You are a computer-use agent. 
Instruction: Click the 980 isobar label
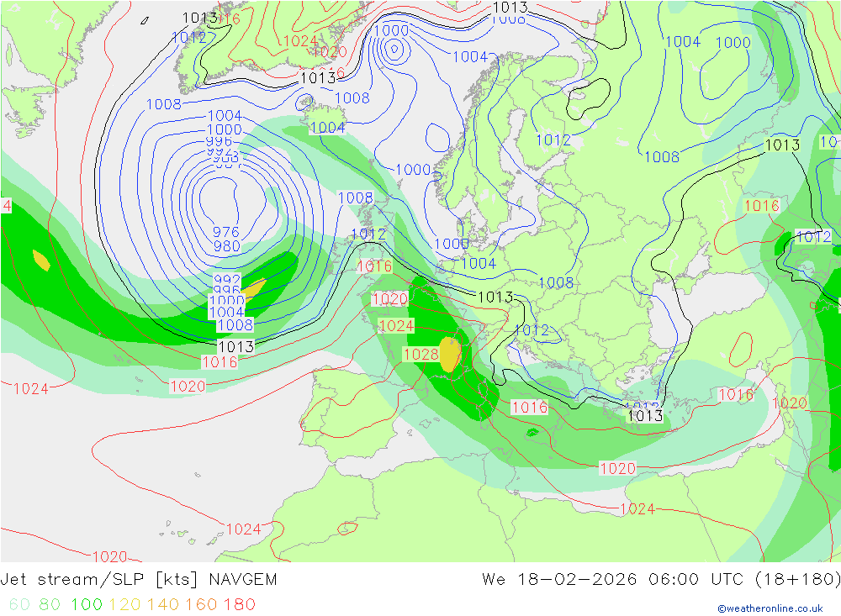pos(226,246)
